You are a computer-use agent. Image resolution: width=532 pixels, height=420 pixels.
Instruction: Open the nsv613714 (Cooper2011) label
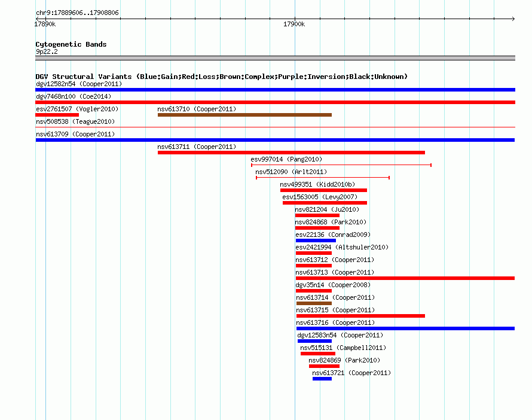[x=335, y=297]
